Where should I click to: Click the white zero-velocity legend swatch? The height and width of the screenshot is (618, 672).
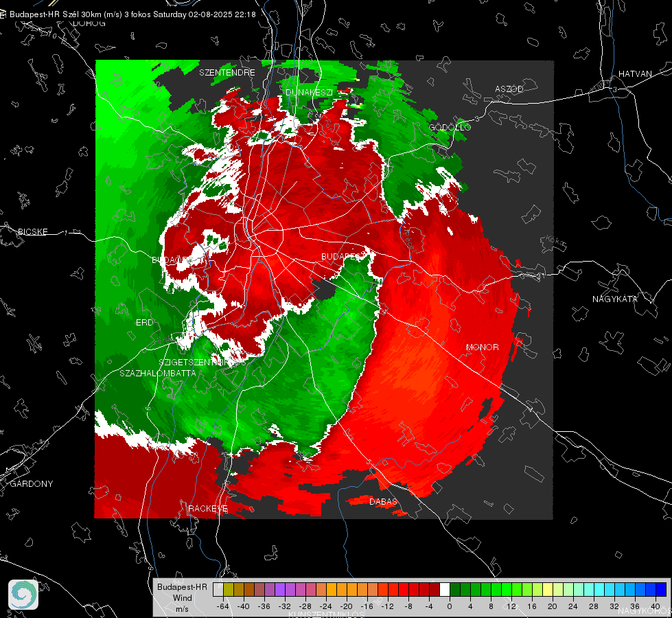pyautogui.click(x=445, y=589)
